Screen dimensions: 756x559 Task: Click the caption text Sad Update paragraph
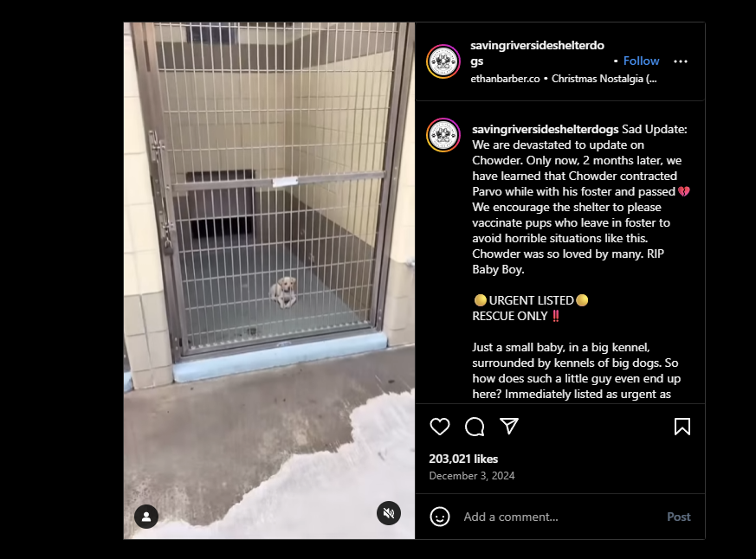click(581, 199)
